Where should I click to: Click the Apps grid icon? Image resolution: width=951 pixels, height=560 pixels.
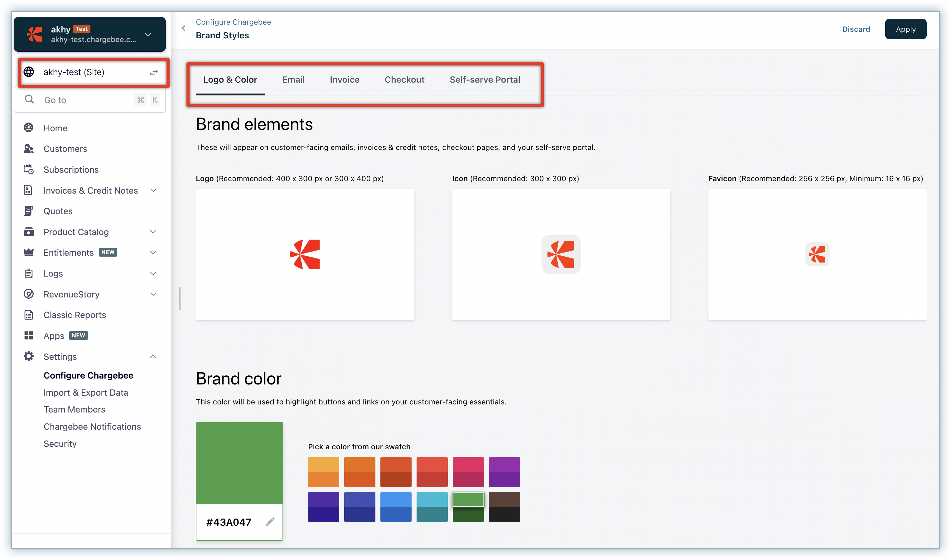tap(29, 336)
